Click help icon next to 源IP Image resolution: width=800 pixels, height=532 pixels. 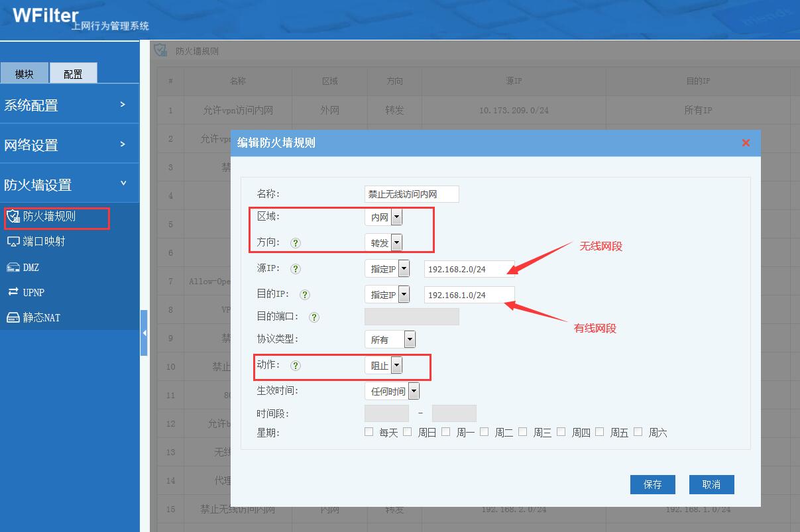(x=296, y=269)
